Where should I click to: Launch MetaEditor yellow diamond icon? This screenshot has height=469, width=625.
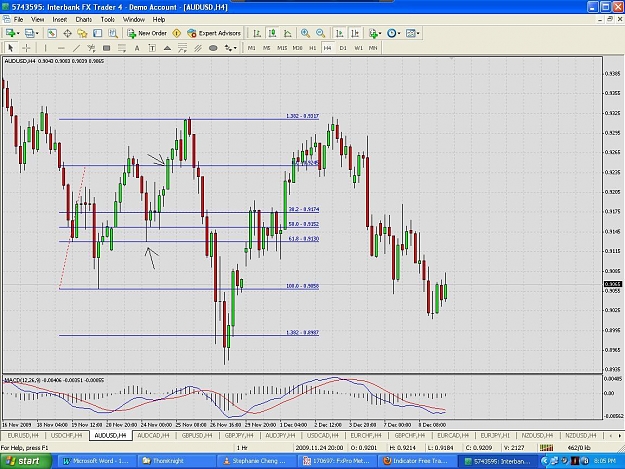177,33
